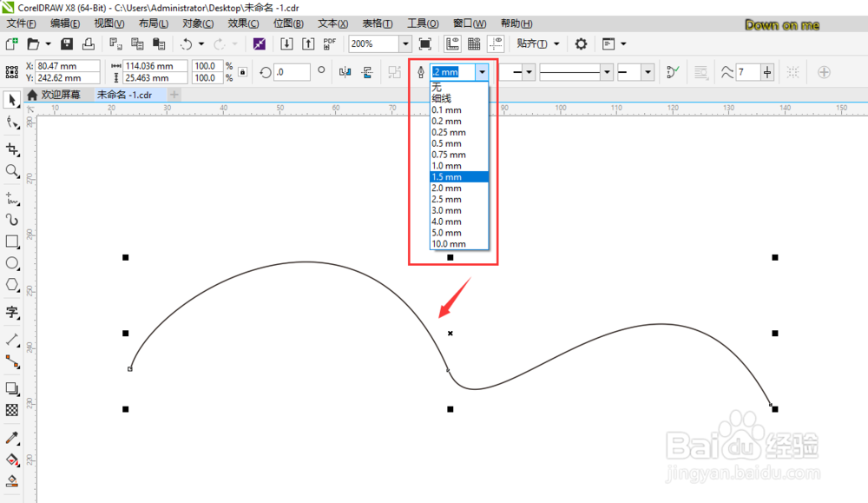868x503 pixels.
Task: Pick the Zoom magnifier tool
Action: click(11, 171)
